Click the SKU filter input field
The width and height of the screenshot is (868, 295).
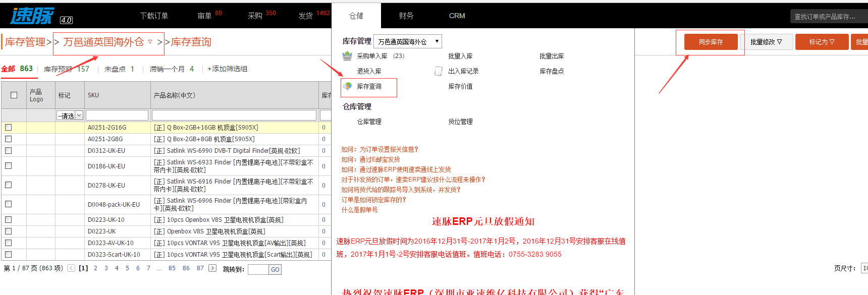coord(117,115)
